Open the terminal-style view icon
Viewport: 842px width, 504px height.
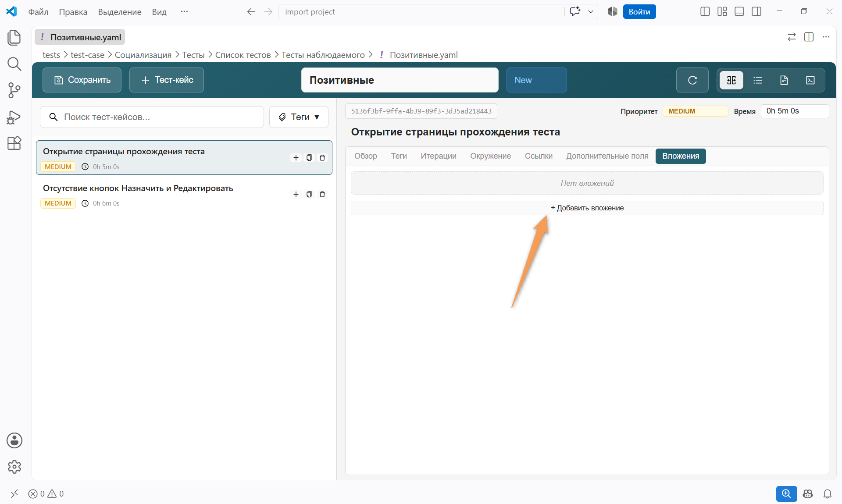tap(810, 80)
